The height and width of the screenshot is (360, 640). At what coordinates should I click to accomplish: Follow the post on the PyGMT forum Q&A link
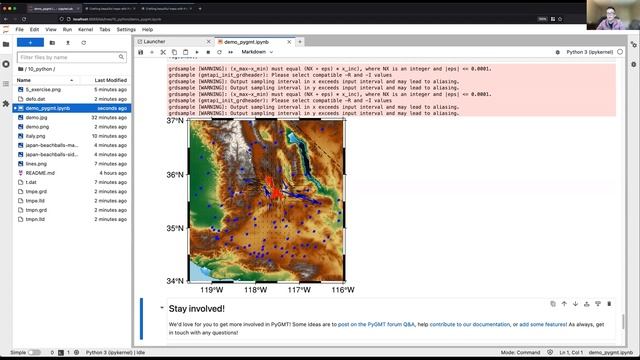[376, 324]
